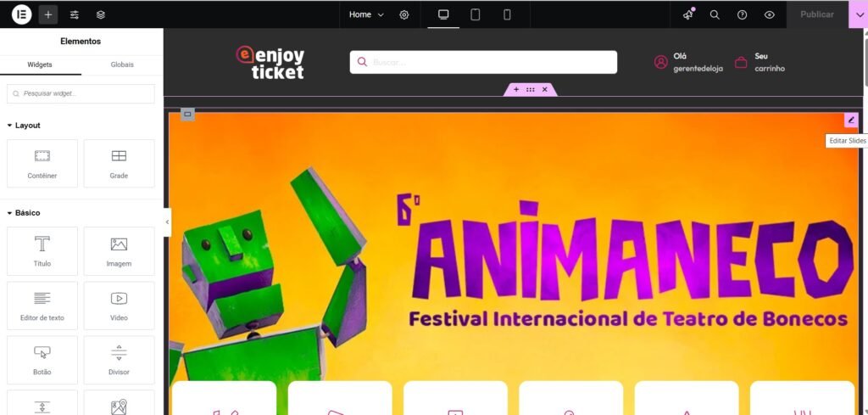Open the help question mark icon
This screenshot has height=415, width=868.
(x=743, y=15)
